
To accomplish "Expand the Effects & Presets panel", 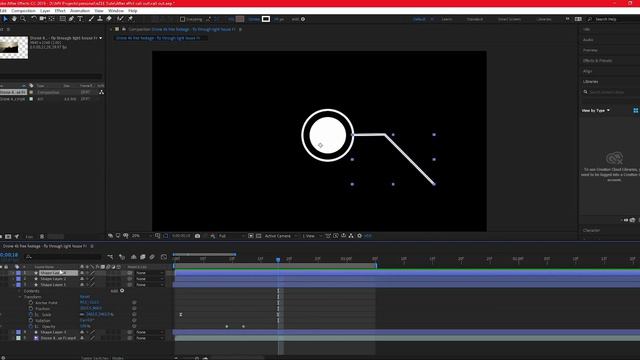I will [x=597, y=61].
